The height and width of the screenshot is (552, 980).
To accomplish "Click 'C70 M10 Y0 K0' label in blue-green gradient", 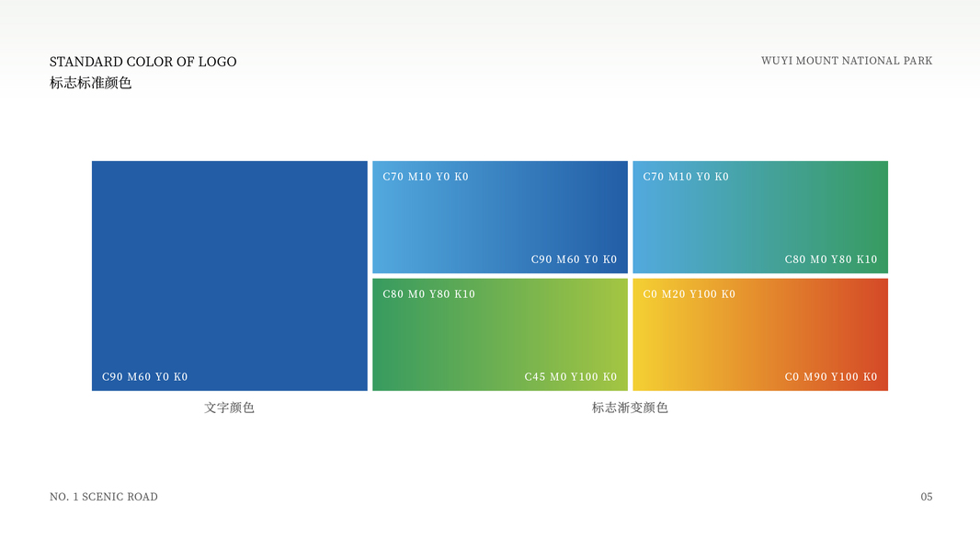I will pos(686,177).
